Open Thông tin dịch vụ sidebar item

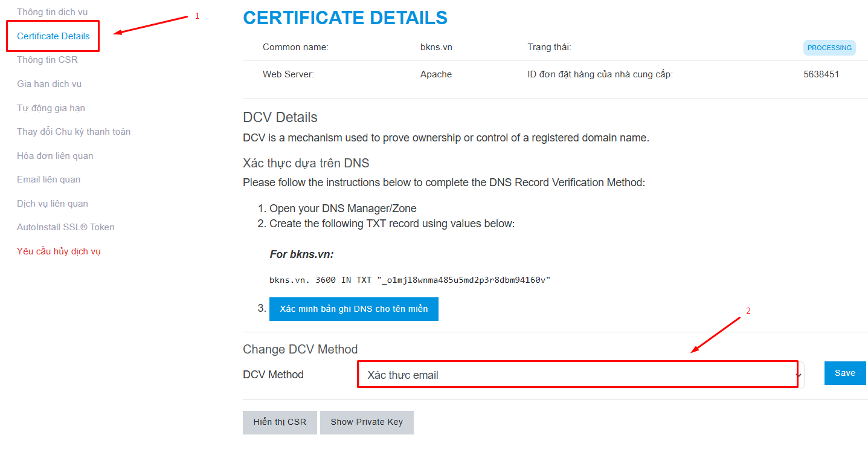(52, 12)
